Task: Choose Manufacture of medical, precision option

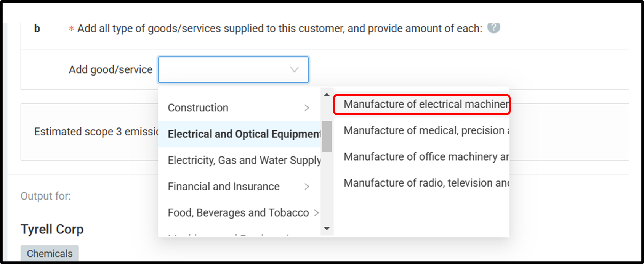Action: [x=422, y=130]
